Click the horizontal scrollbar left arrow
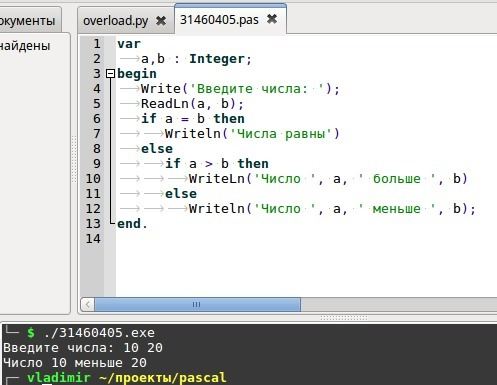497x385 pixels. click(88, 304)
